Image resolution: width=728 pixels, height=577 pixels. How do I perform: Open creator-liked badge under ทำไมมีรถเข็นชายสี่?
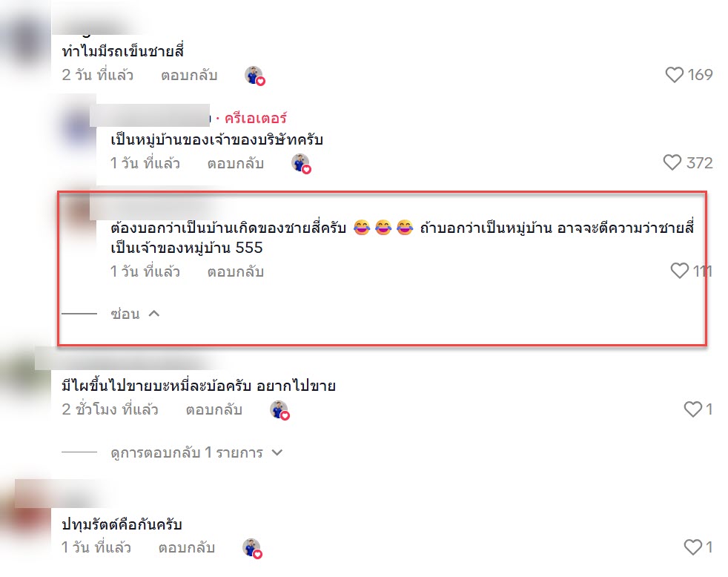[254, 75]
